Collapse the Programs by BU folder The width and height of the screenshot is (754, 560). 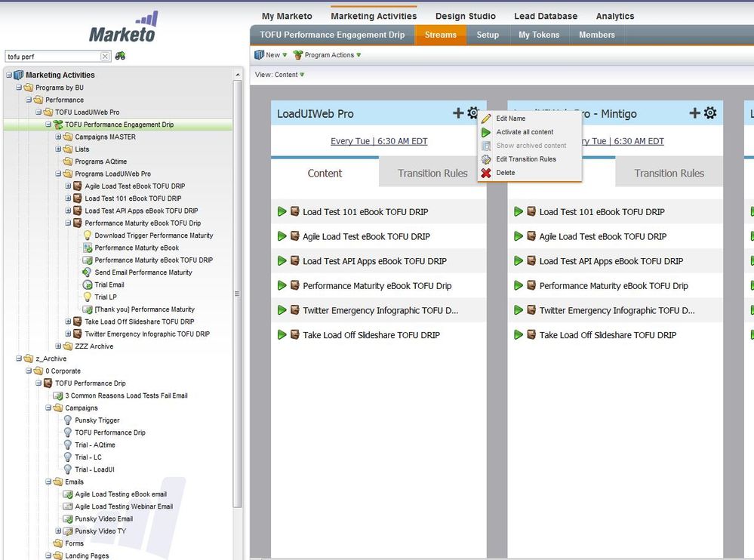coord(19,88)
